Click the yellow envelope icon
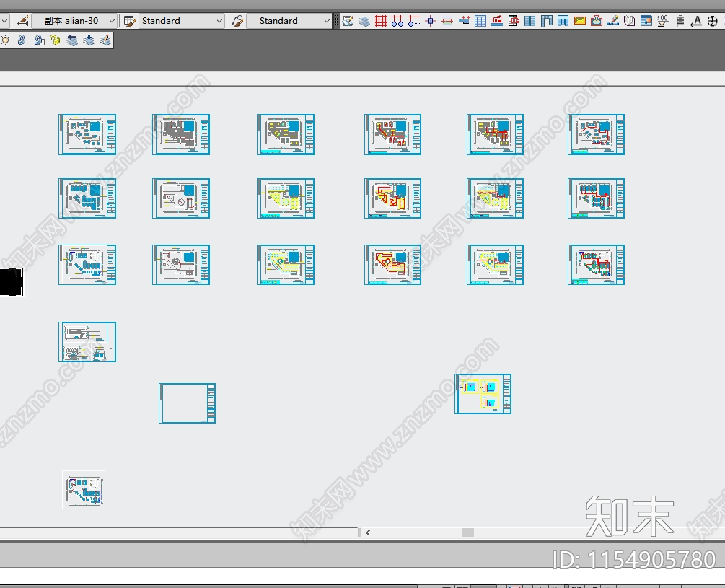 coord(580,21)
